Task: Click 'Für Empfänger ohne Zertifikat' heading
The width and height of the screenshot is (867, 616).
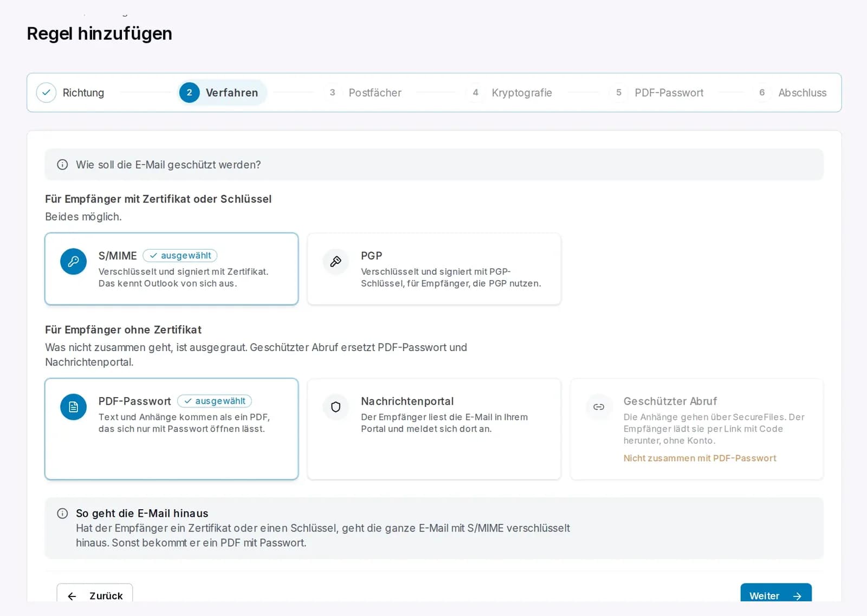Action: click(123, 330)
